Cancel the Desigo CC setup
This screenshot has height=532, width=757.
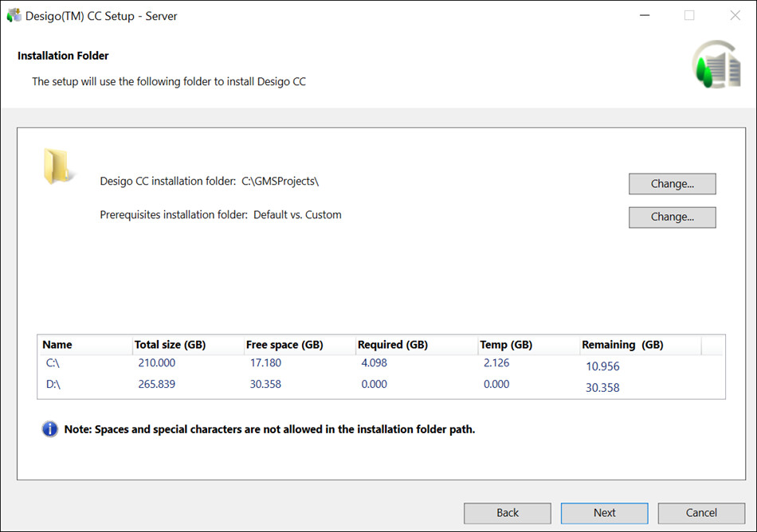pyautogui.click(x=701, y=513)
